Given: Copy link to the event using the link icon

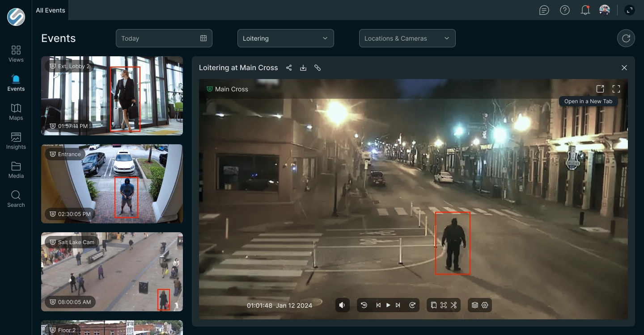Looking at the screenshot, I should pyautogui.click(x=318, y=68).
